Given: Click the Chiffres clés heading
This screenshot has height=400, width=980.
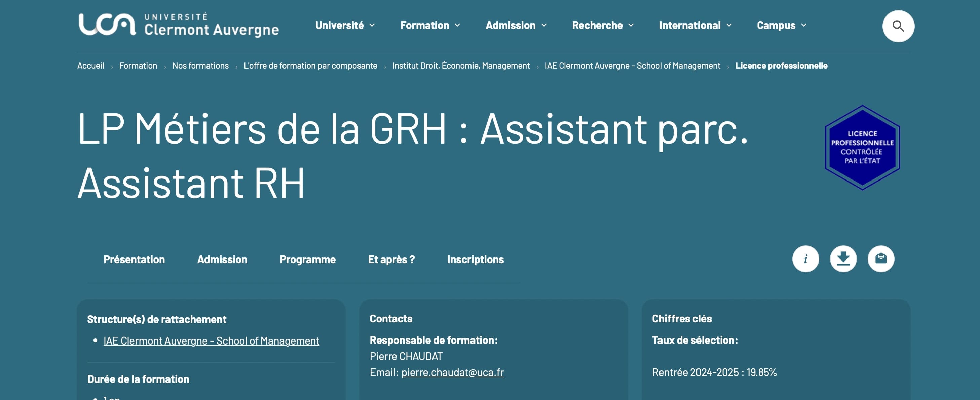Looking at the screenshot, I should [x=682, y=319].
